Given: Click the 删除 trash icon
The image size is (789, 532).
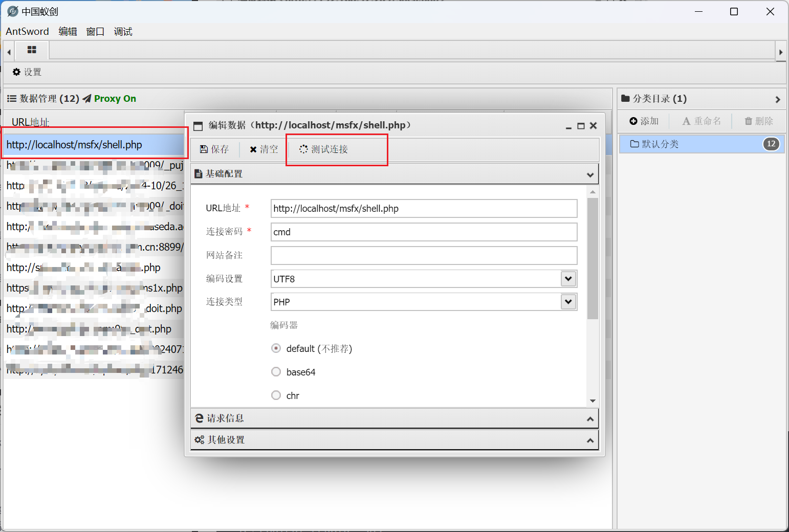Looking at the screenshot, I should [x=748, y=121].
